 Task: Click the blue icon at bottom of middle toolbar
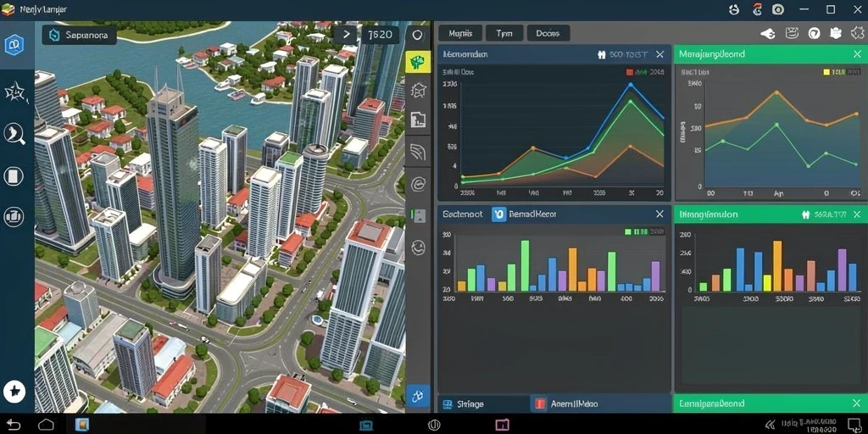click(x=418, y=396)
